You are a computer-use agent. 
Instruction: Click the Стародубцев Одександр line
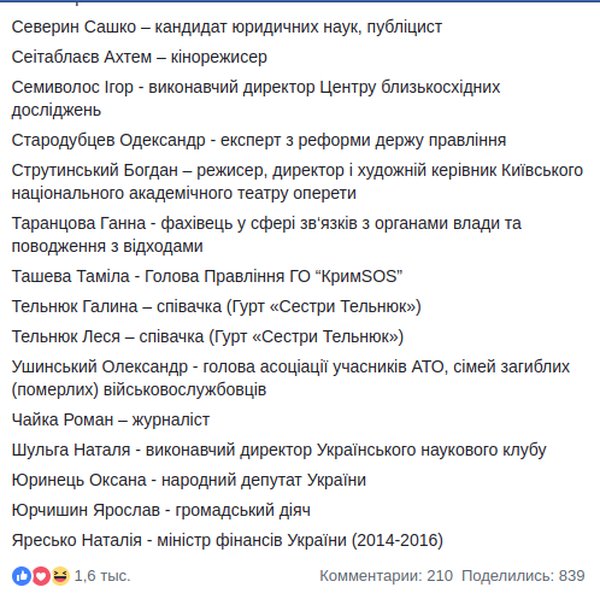point(258,139)
